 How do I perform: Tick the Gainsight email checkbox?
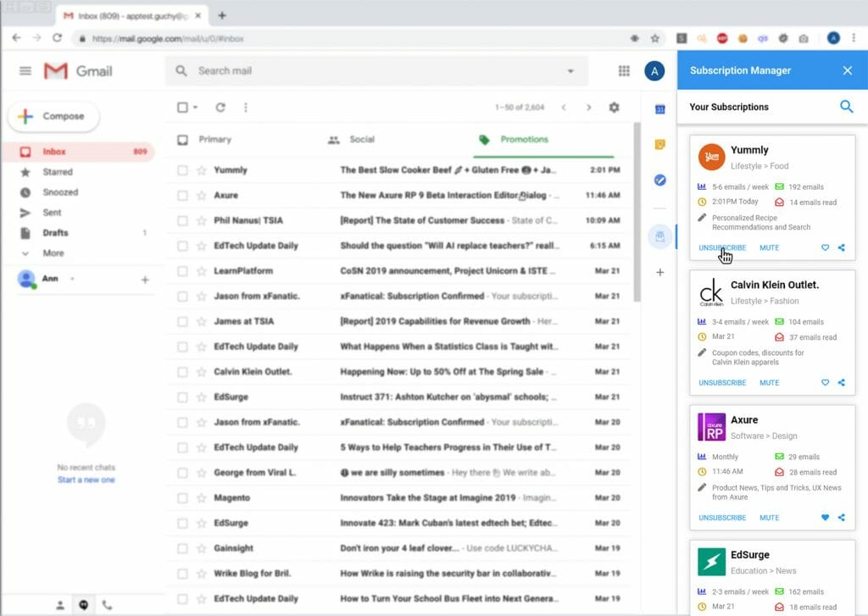click(x=182, y=548)
